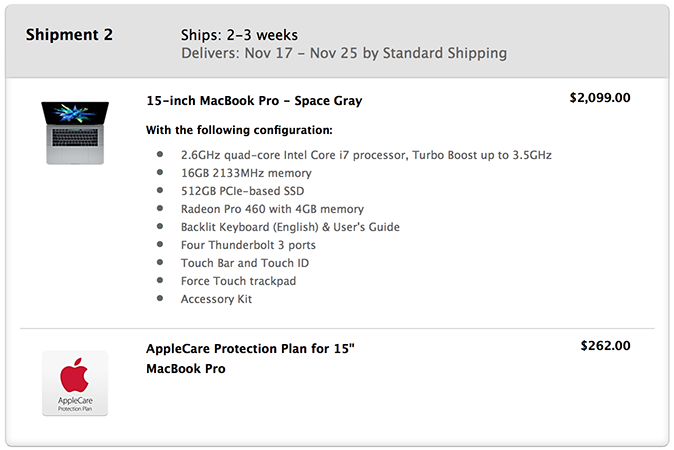Click the 16GB 2133MHz memory item

tap(246, 173)
